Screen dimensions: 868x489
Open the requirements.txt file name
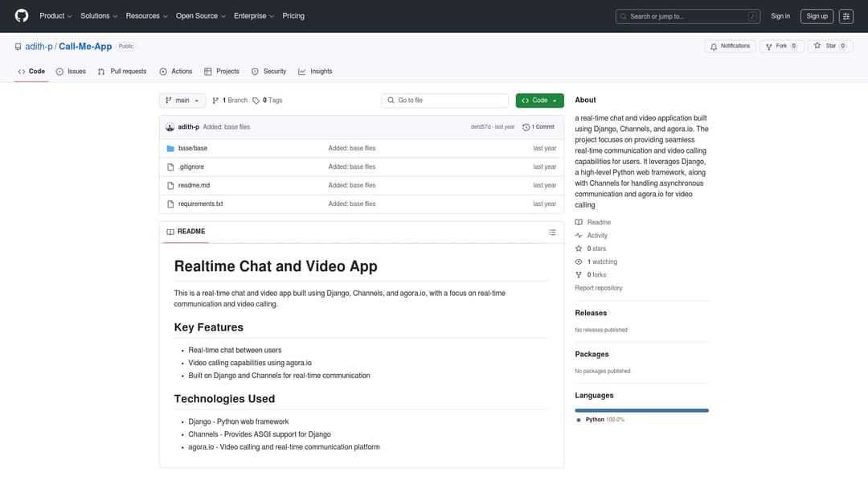point(200,203)
